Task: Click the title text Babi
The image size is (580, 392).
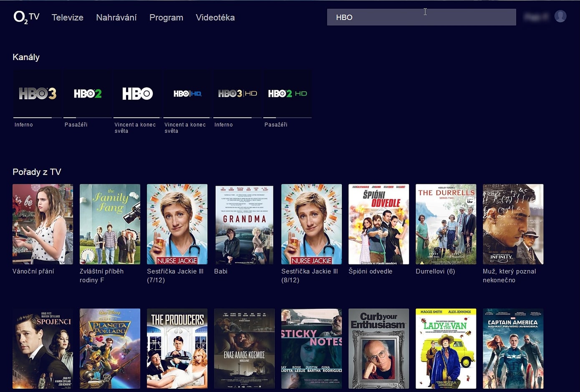Action: 221,271
